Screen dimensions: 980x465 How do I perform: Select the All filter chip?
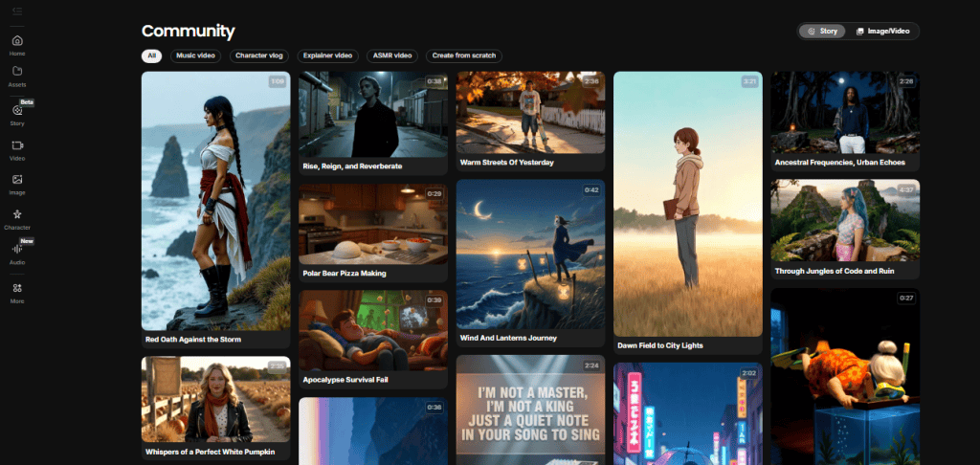pos(151,55)
